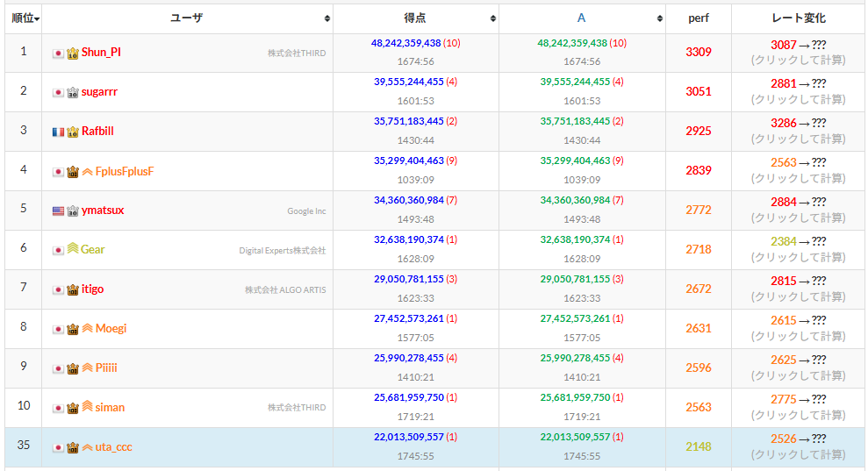Open Piiiii's problem A score 25,990,278,455
The width and height of the screenshot is (868, 471).
point(575,358)
